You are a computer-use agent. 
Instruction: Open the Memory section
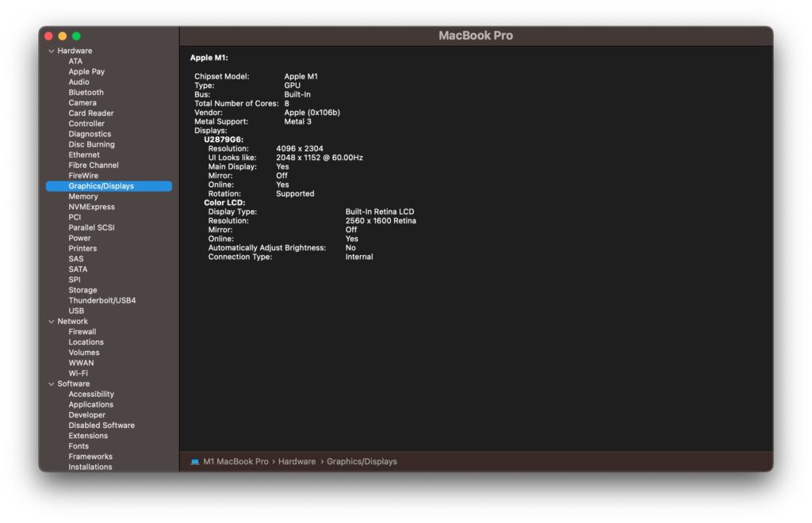click(x=83, y=196)
